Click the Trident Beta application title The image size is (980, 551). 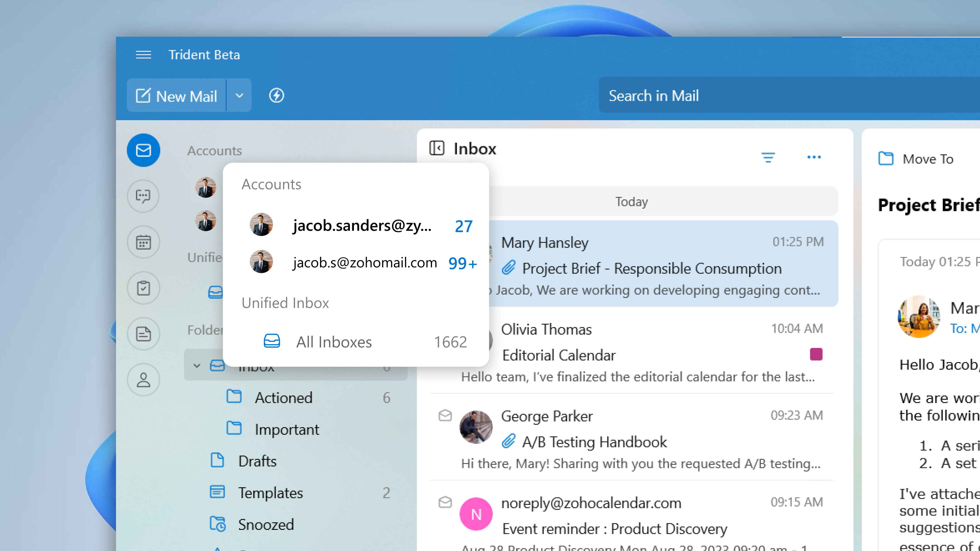[205, 55]
